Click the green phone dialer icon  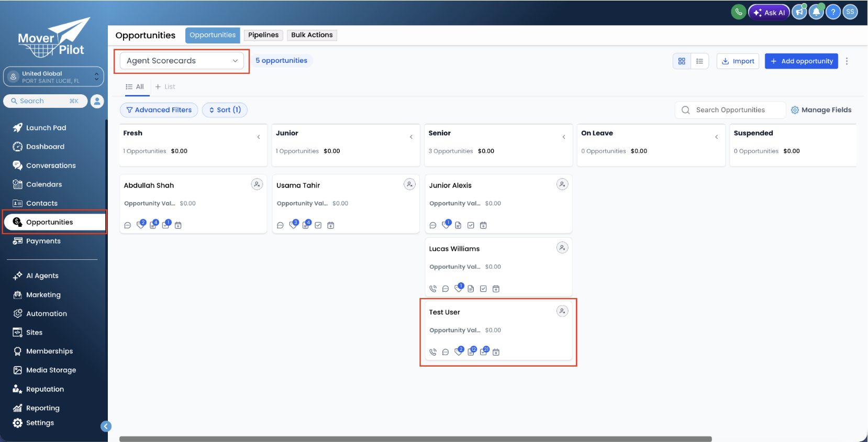(x=738, y=12)
